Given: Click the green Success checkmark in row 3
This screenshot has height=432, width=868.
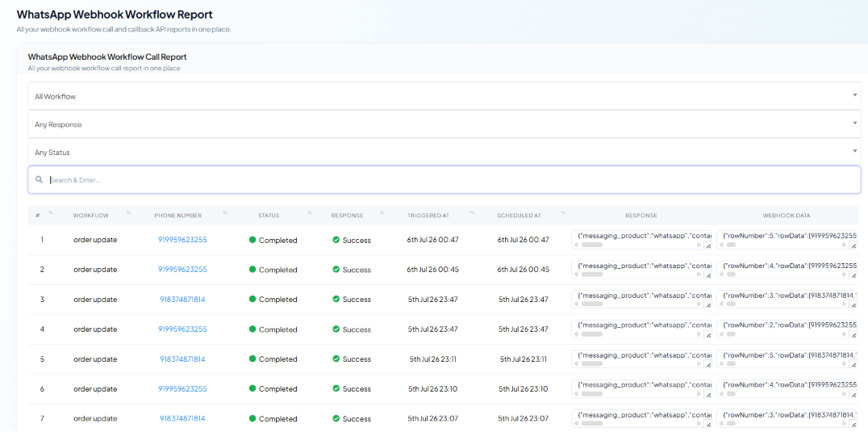Looking at the screenshot, I should pyautogui.click(x=336, y=299).
